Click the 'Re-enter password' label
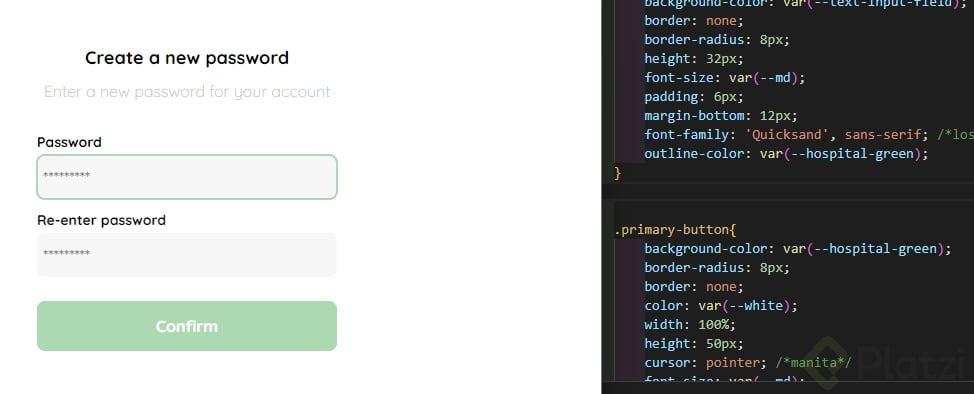 coord(101,220)
